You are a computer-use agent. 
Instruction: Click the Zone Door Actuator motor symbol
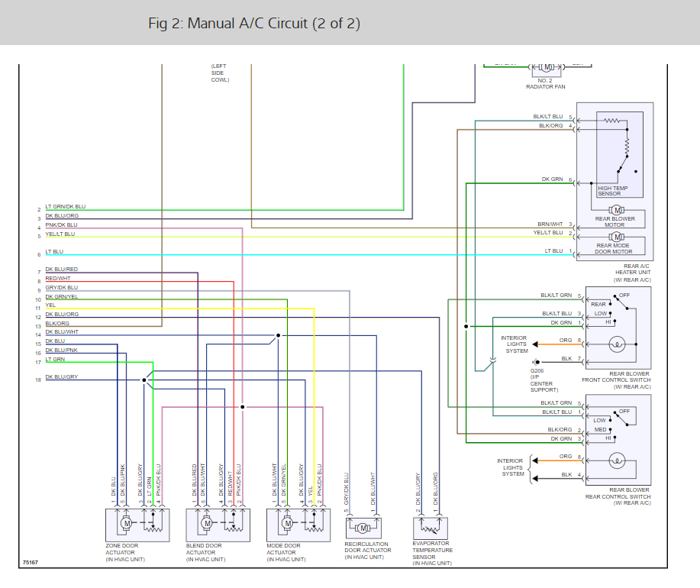[127, 523]
